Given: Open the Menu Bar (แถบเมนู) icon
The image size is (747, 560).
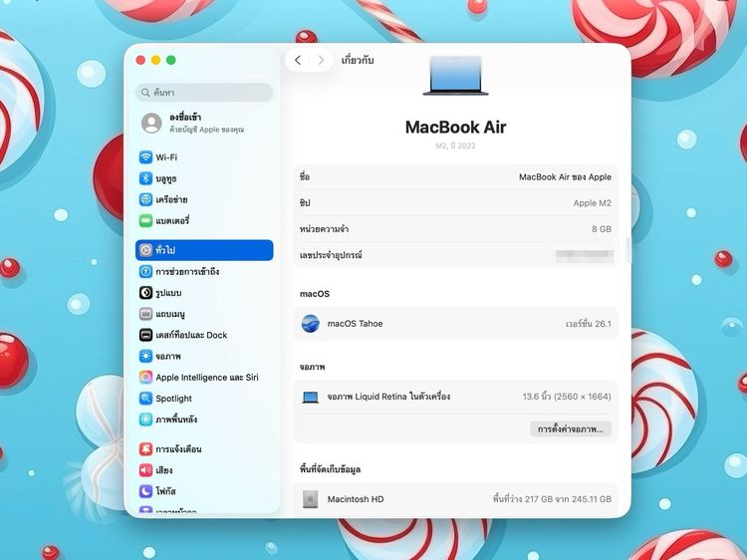Looking at the screenshot, I should (145, 314).
